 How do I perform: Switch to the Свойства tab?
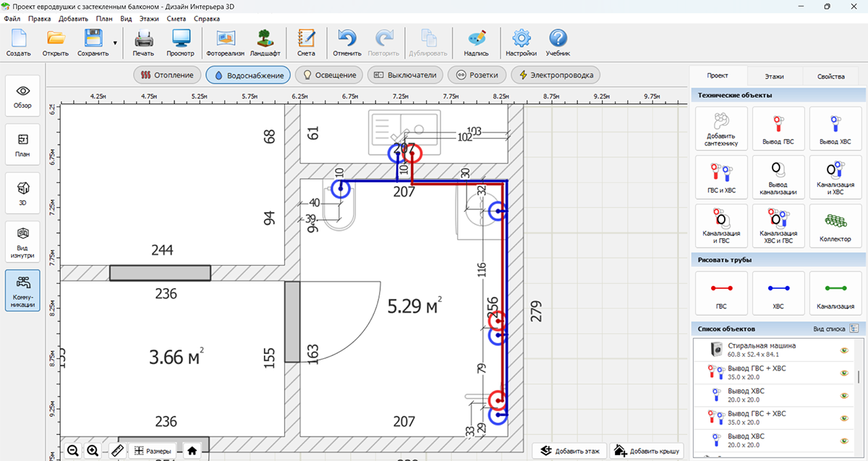(x=830, y=76)
